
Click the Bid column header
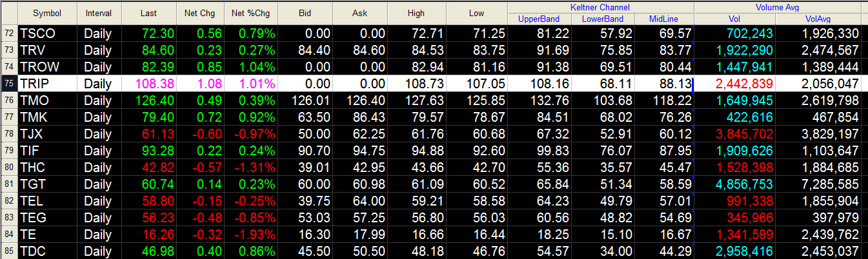tap(305, 13)
